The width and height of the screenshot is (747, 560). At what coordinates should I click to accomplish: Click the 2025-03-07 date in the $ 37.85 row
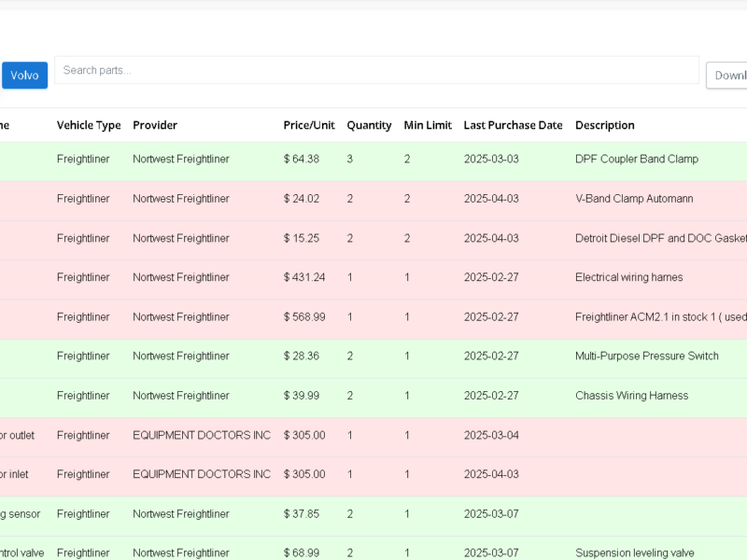pyautogui.click(x=491, y=514)
